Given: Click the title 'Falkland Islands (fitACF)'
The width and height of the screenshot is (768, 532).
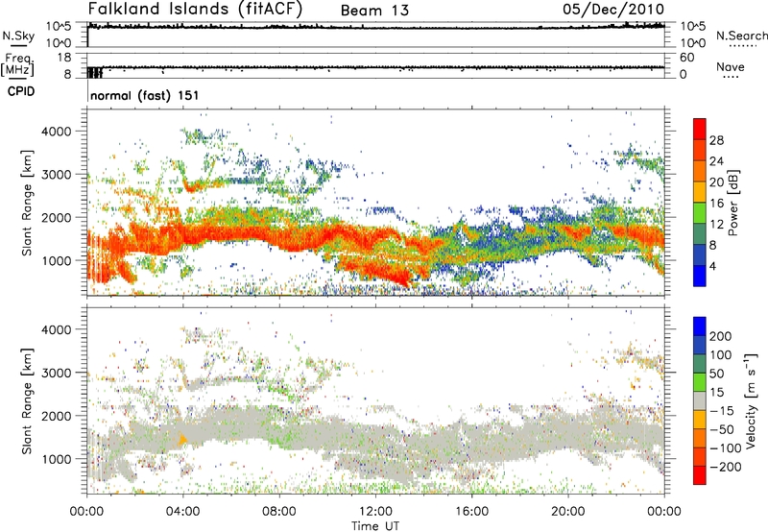Looking at the screenshot, I should pyautogui.click(x=195, y=10).
